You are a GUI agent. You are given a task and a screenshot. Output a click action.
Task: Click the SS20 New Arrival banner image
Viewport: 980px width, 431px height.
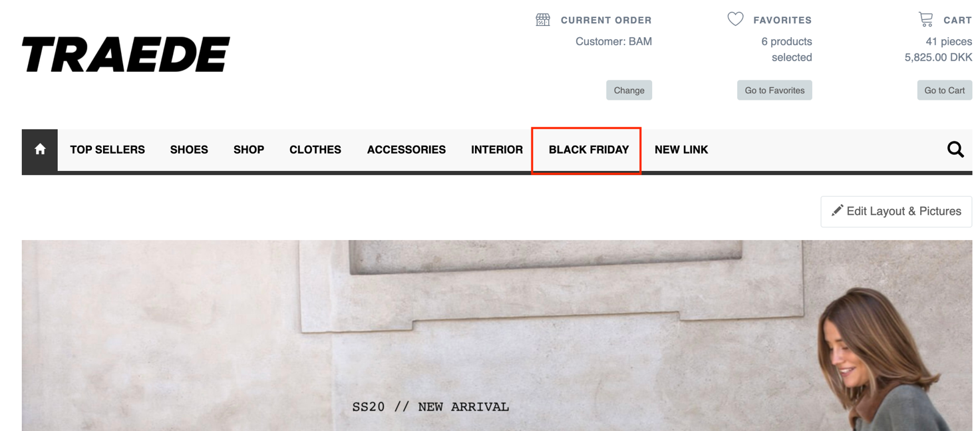click(497, 336)
